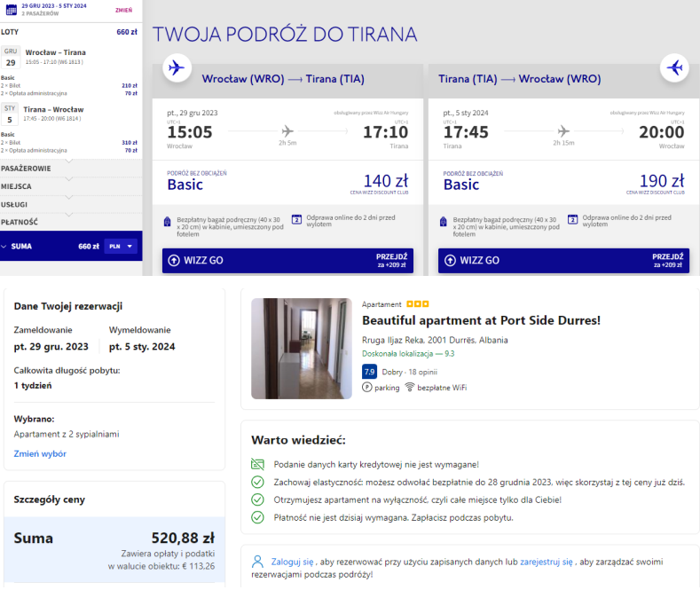Click the 7.9 rating score badge
Screen dimensions: 700x590
(x=369, y=372)
